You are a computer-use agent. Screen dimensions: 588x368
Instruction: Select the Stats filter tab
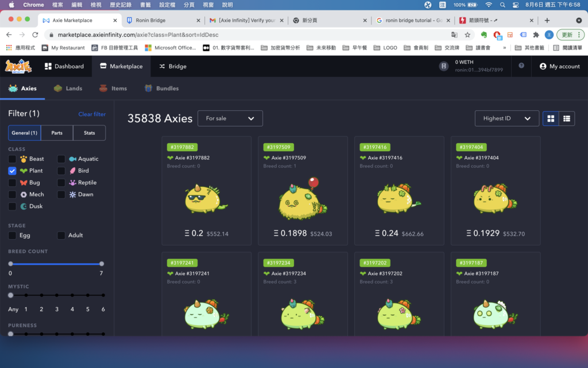(x=89, y=133)
